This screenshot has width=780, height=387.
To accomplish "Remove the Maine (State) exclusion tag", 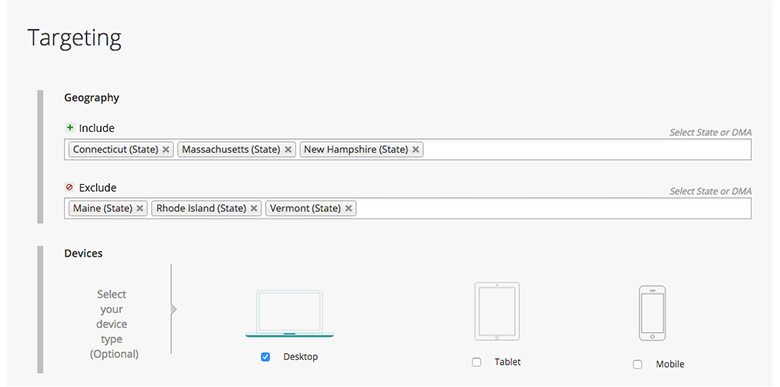I will coord(140,208).
